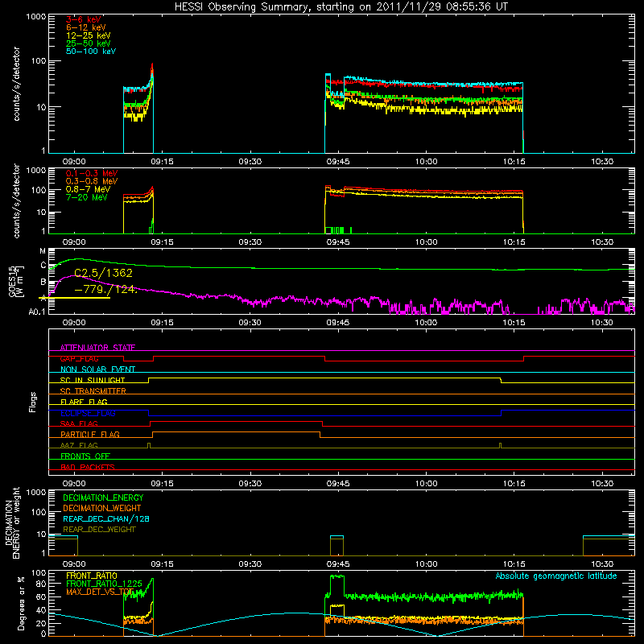
Task: Pick the cyan 50-100 keV legend label
Action: coord(91,52)
